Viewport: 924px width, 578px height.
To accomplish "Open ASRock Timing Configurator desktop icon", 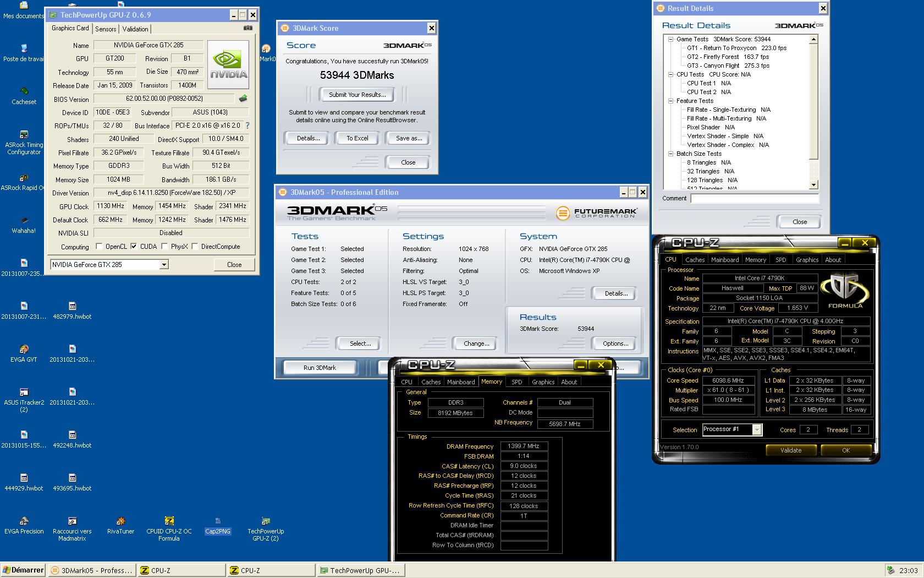I will (24, 143).
